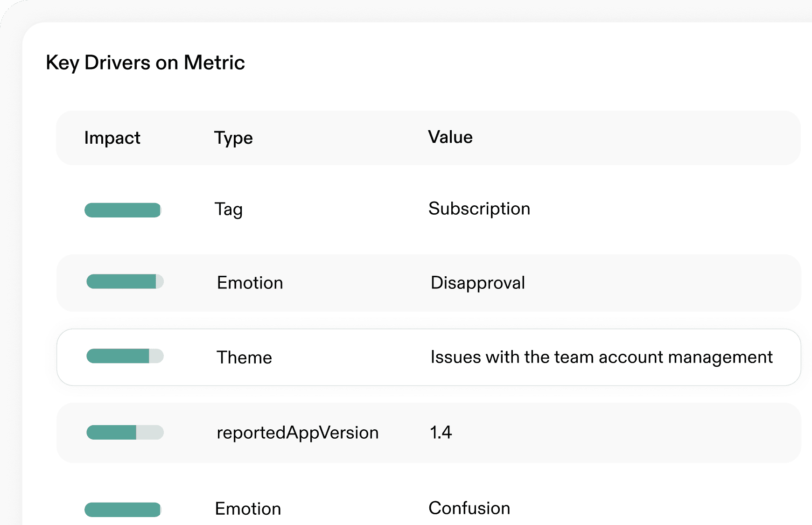This screenshot has height=525, width=812.
Task: Select the Emotion label beside Disapproval
Action: [x=250, y=283]
